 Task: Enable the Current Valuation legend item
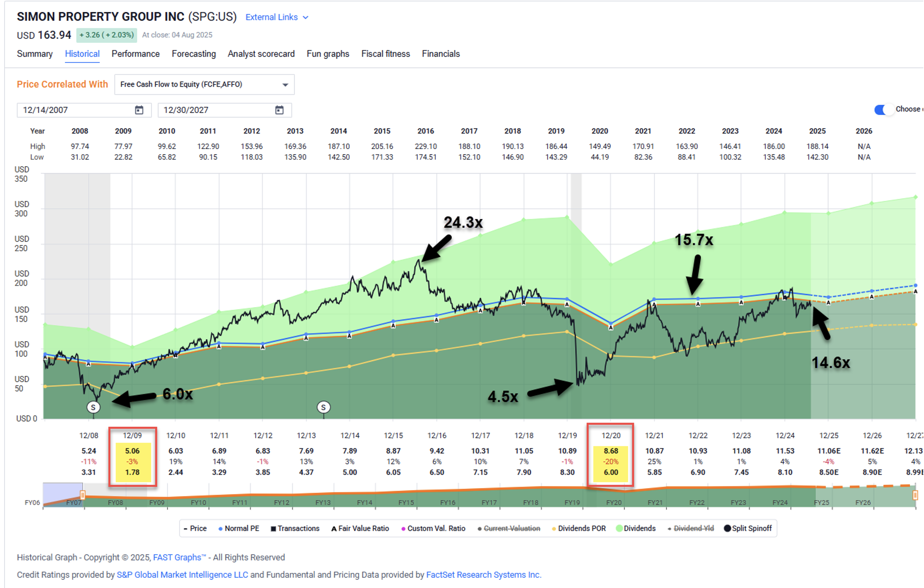pyautogui.click(x=509, y=528)
